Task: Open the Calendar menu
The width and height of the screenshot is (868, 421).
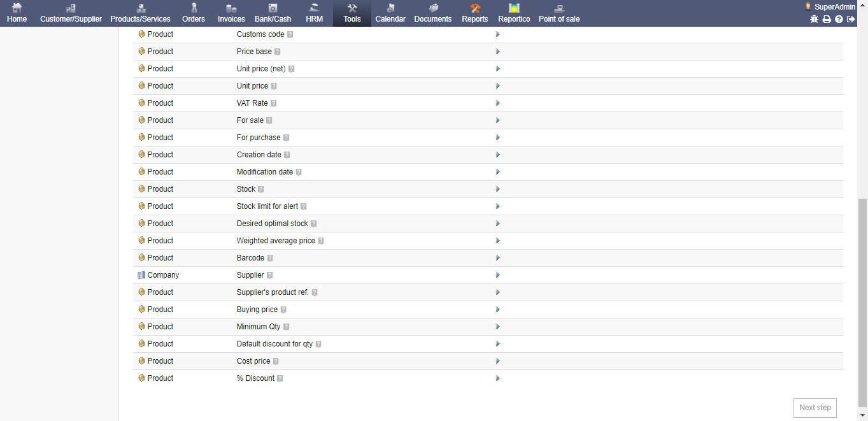Action: click(x=390, y=13)
